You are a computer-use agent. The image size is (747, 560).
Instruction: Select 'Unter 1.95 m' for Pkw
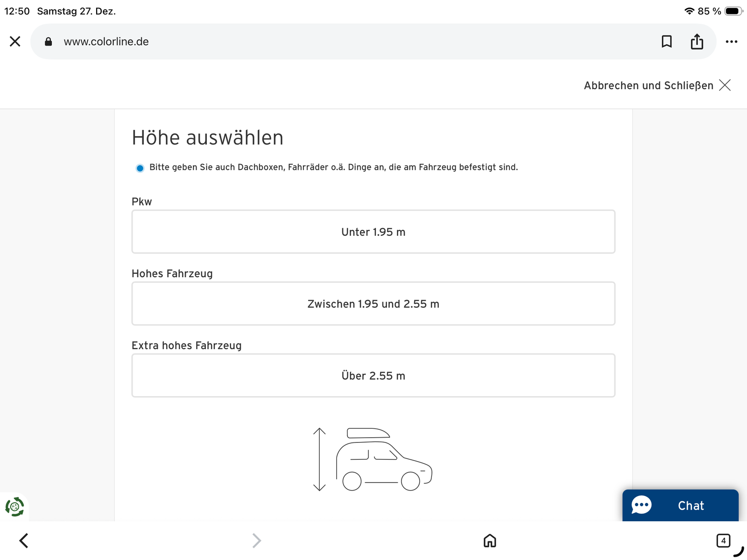[x=373, y=232]
